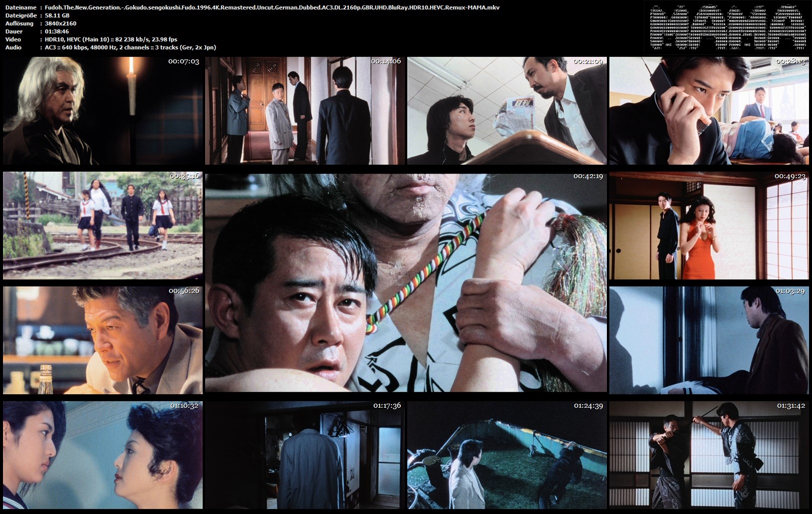812x514 pixels.
Task: Select the file size value 58.11 GB
Action: (57, 15)
